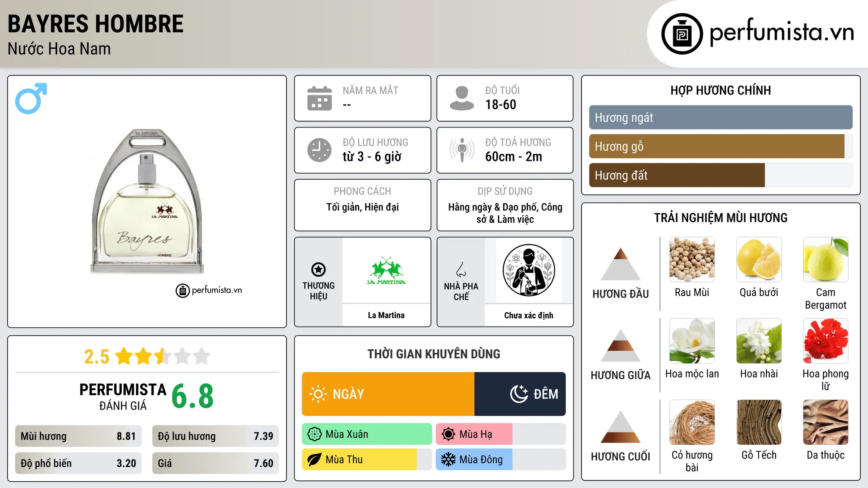
Task: Click the 2.5 rating number
Action: point(97,357)
